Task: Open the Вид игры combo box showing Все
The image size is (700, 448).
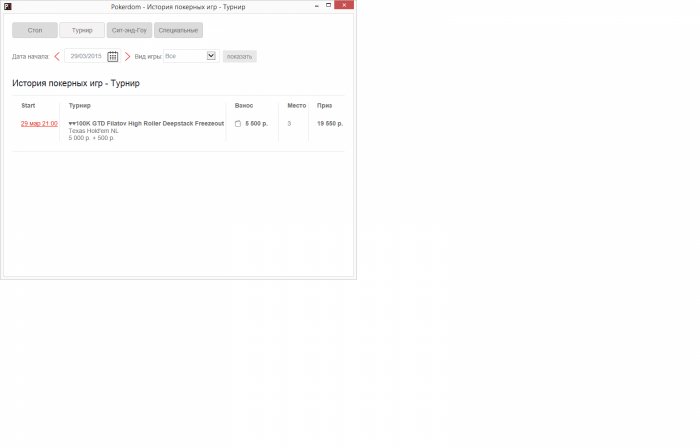Action: click(x=191, y=56)
